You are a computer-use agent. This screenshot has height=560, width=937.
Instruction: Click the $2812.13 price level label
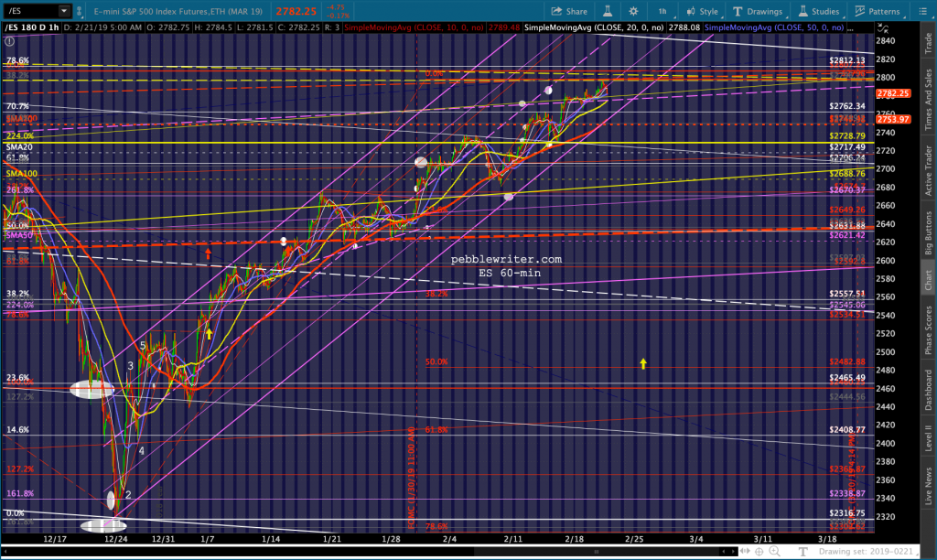coord(847,60)
